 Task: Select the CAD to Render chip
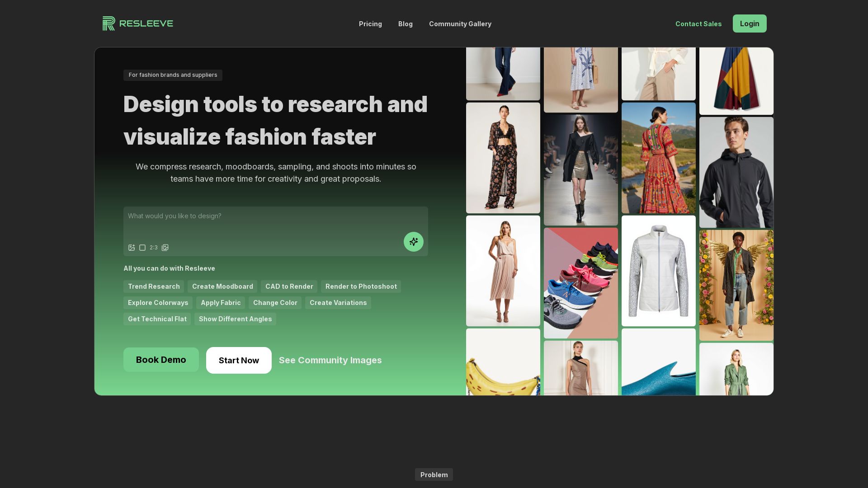coord(289,286)
